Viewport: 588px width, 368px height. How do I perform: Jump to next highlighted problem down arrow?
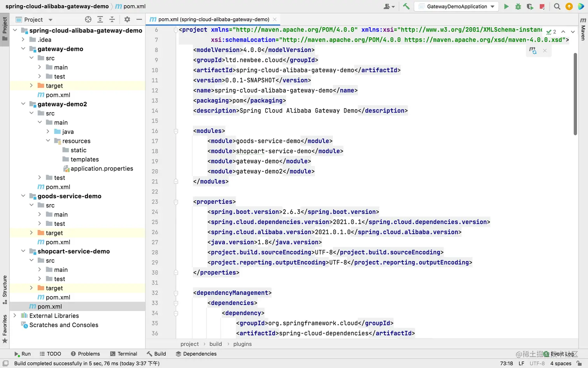point(573,32)
